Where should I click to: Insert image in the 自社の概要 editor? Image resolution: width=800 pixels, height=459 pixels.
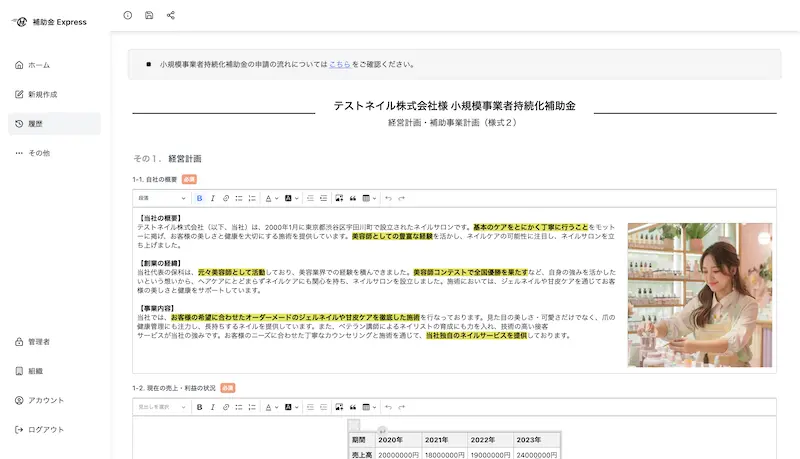pos(339,198)
